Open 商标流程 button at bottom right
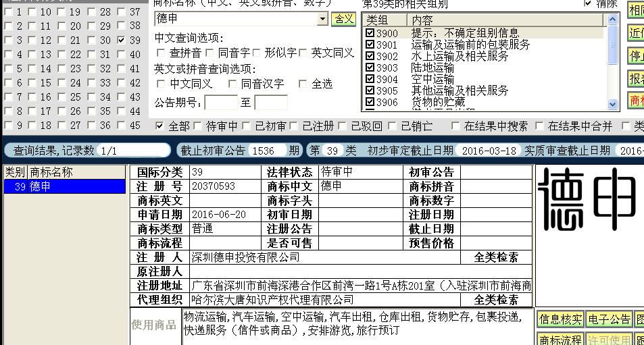 [x=561, y=340]
